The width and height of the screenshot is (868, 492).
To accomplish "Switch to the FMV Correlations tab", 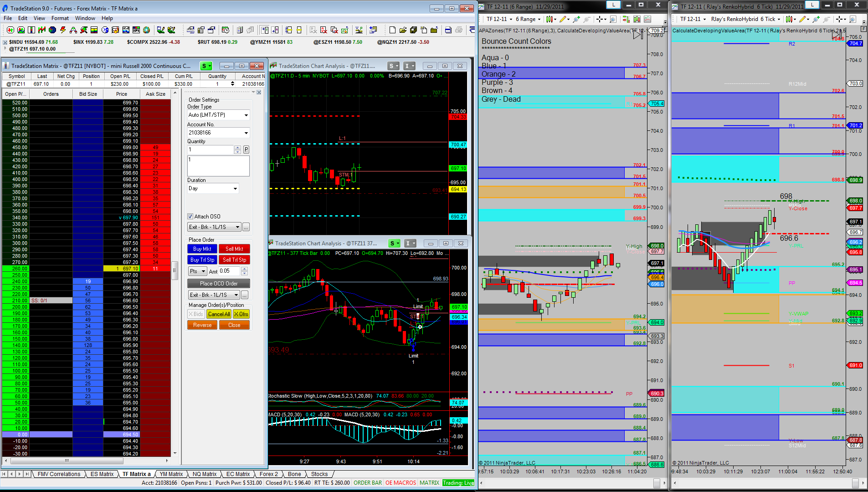I will (59, 474).
